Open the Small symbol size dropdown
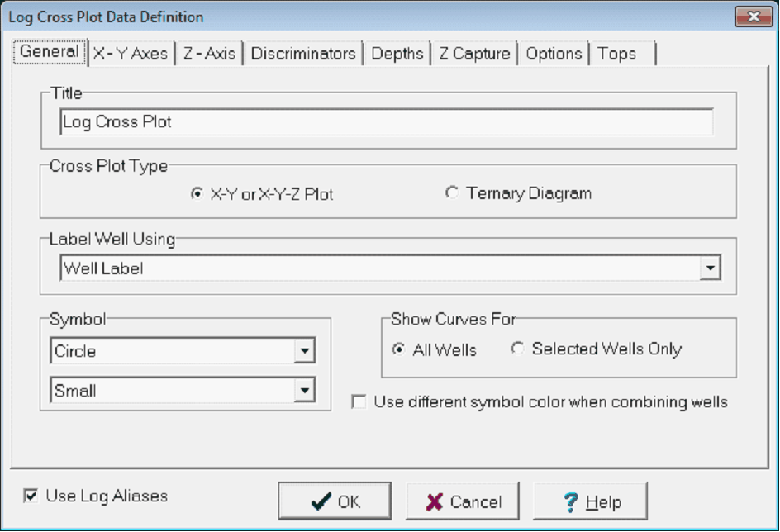This screenshot has height=532, width=780. point(304,390)
